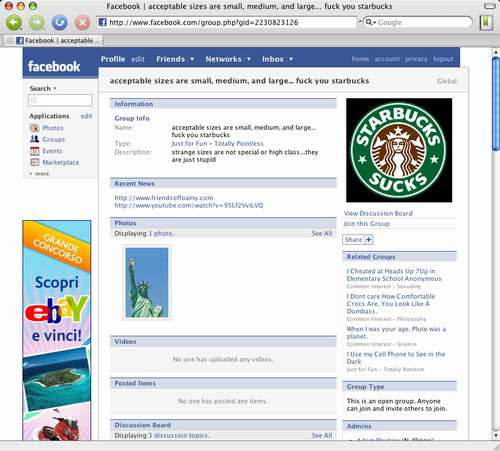Go to the home link
The height and width of the screenshot is (451, 500).
pos(360,59)
